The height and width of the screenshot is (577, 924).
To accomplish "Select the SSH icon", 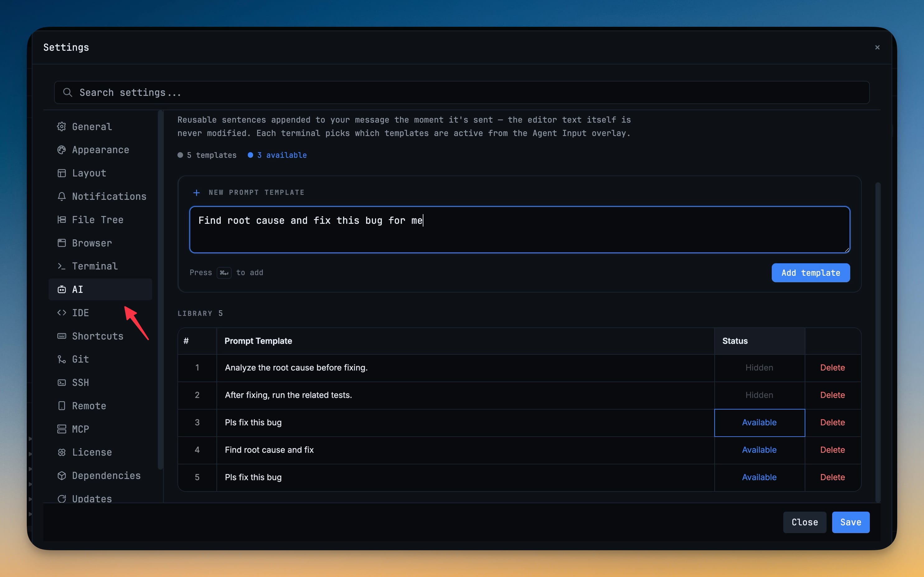I will click(61, 383).
